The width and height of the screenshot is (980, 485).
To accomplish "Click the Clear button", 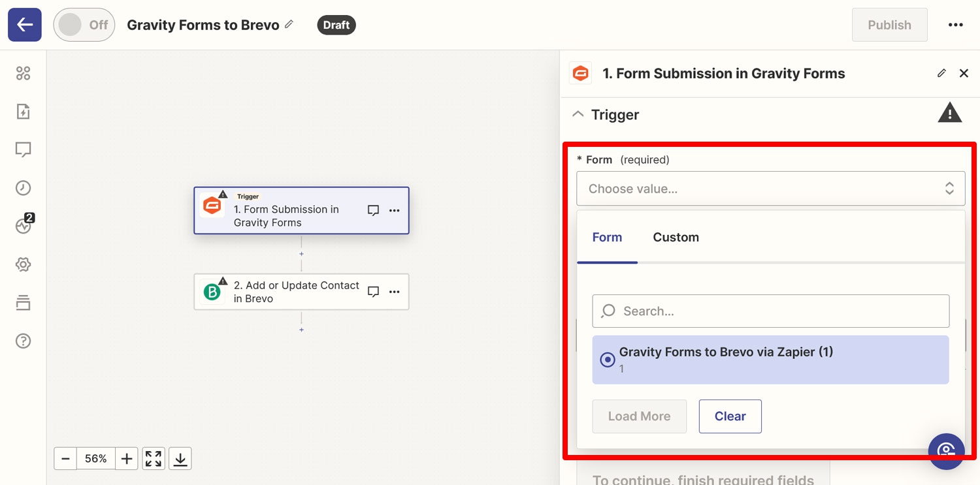I will (730, 416).
